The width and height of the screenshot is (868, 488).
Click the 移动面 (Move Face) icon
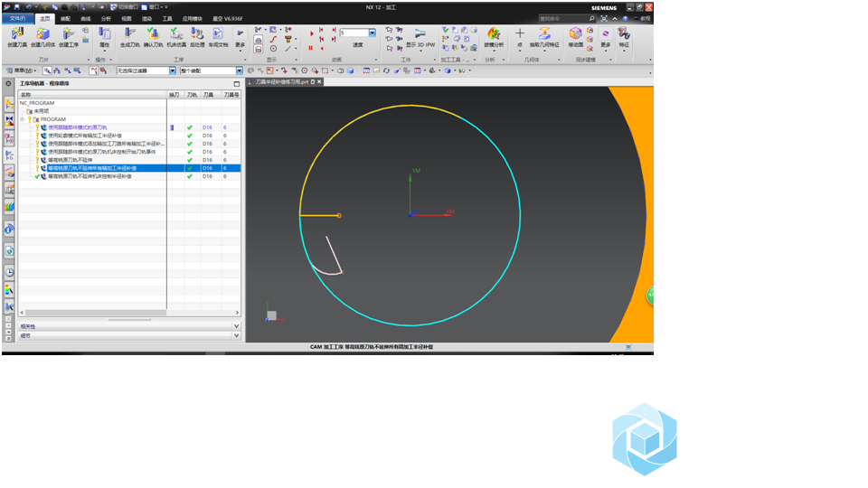click(x=575, y=38)
